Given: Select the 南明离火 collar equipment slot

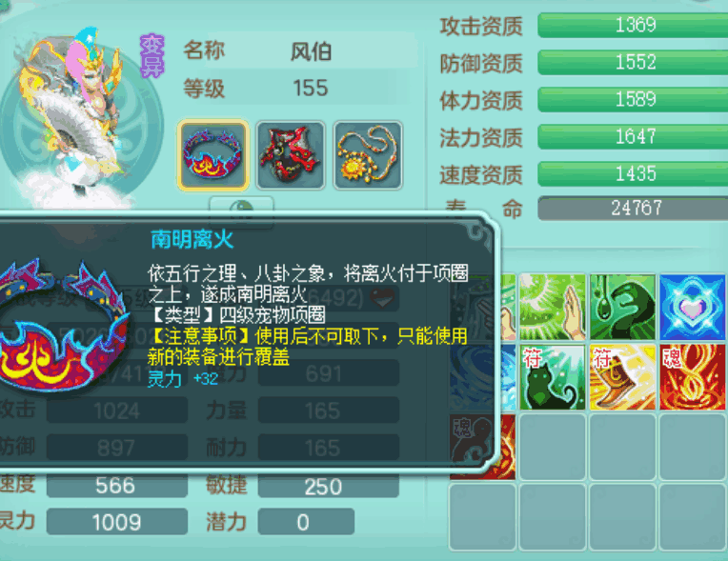Looking at the screenshot, I should point(213,155).
